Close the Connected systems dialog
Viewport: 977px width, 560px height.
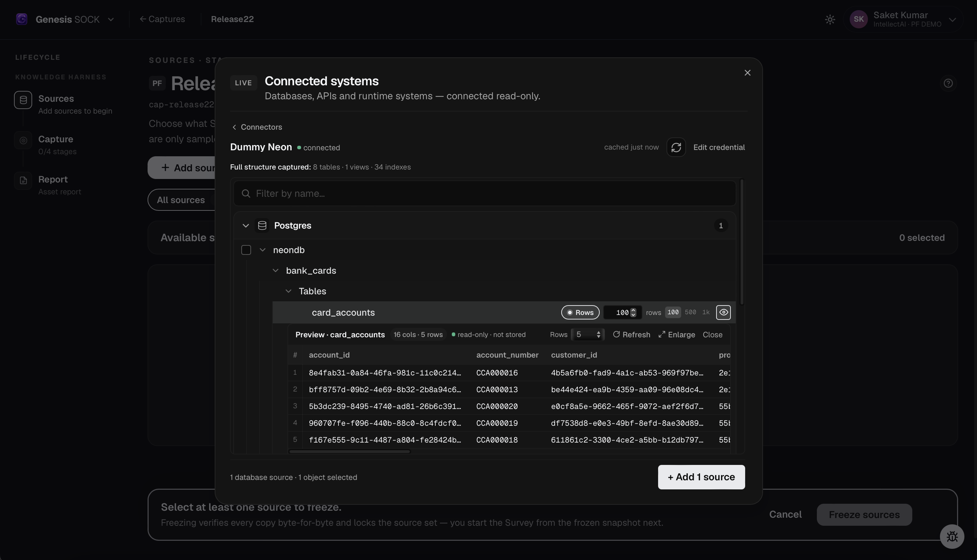pos(747,73)
